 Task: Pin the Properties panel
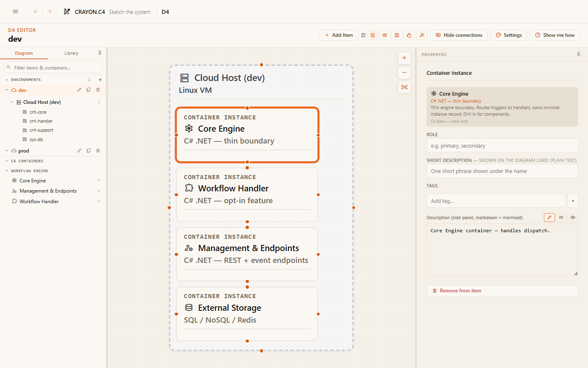[x=579, y=54]
